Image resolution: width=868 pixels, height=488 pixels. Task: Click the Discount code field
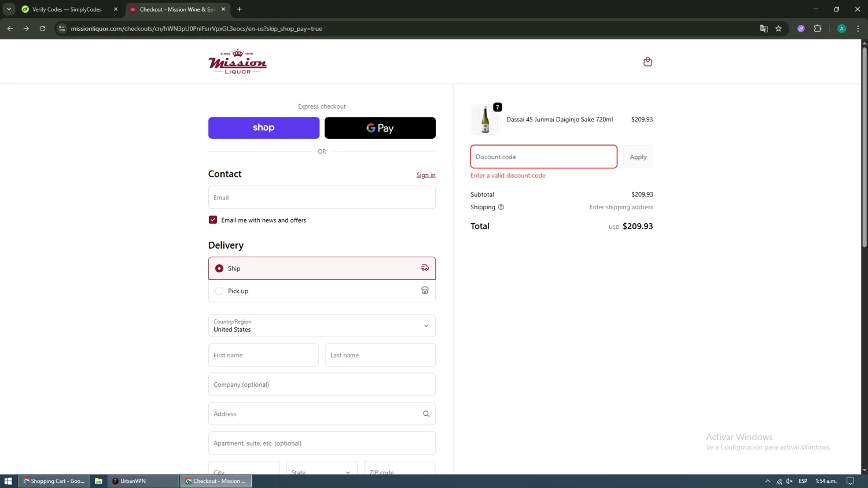pyautogui.click(x=544, y=157)
